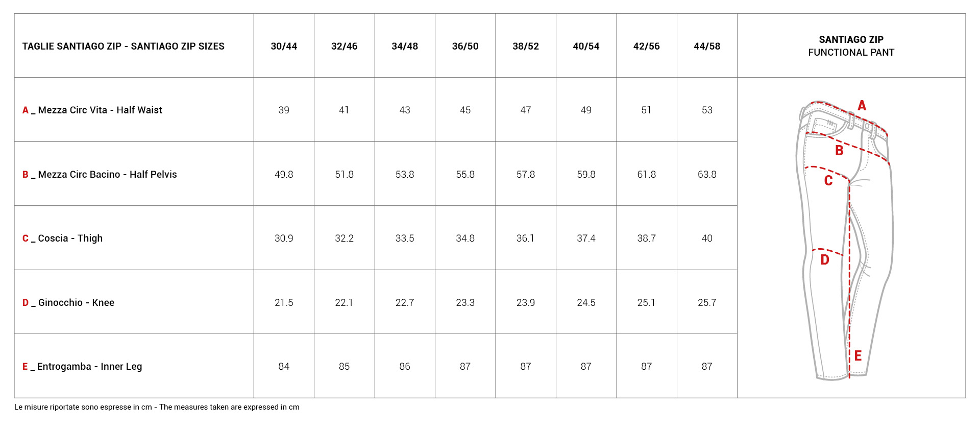The image size is (980, 429).
Task: Click the red letter C on the pants diagram
Action: click(x=828, y=181)
